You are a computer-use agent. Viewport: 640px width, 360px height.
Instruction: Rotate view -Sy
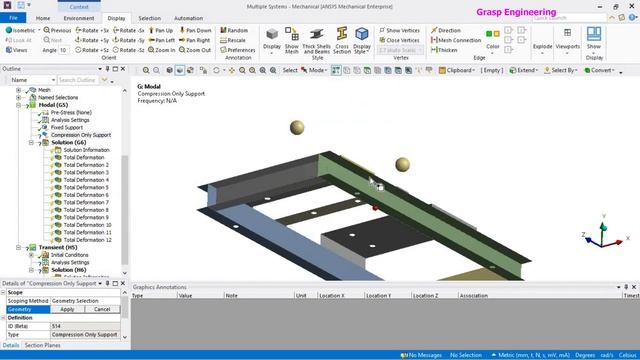tap(129, 40)
